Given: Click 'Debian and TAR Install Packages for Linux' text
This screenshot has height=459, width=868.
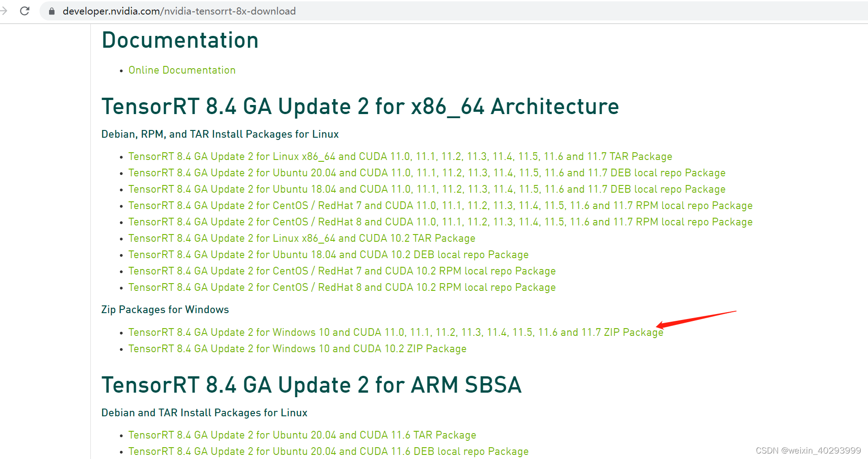Looking at the screenshot, I should [204, 413].
